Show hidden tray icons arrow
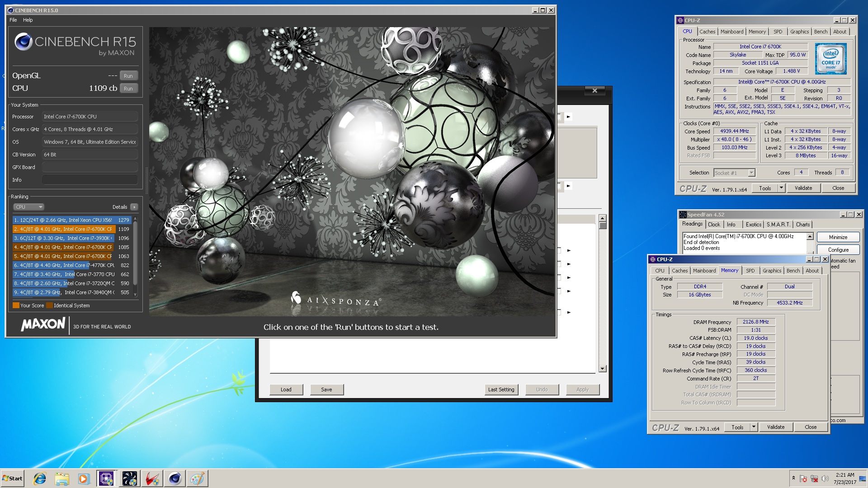This screenshot has height=488, width=868. [793, 478]
